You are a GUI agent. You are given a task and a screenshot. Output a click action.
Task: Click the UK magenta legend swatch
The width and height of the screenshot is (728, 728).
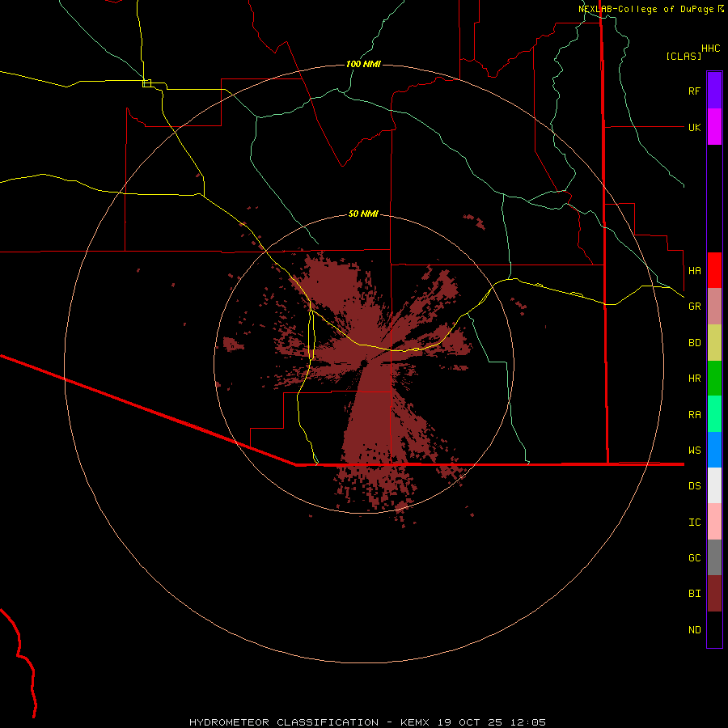(x=714, y=127)
